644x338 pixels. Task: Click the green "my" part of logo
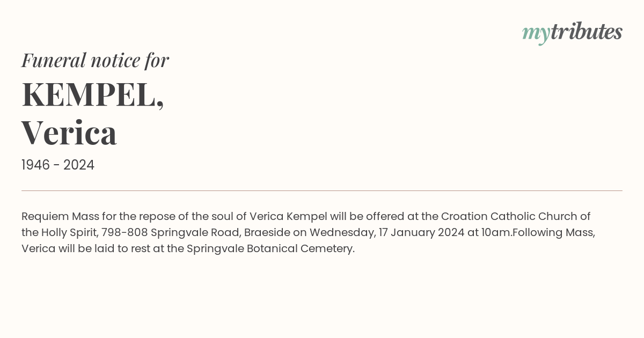click(536, 34)
